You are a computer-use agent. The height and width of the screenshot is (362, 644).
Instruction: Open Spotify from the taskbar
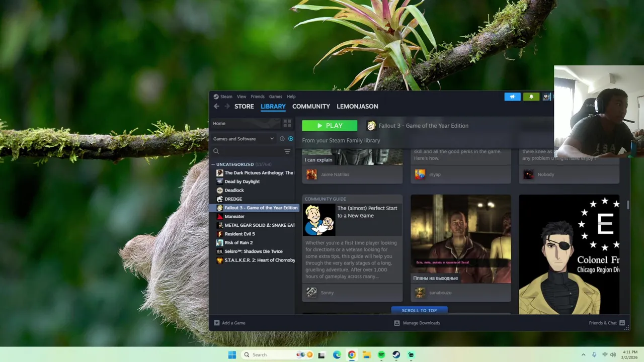point(381,355)
